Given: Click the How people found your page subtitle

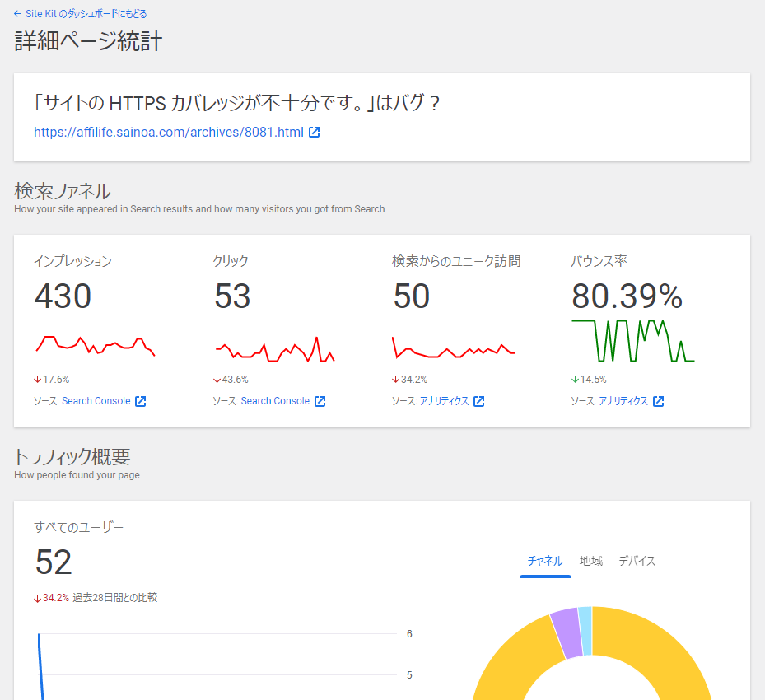Looking at the screenshot, I should pyautogui.click(x=77, y=475).
